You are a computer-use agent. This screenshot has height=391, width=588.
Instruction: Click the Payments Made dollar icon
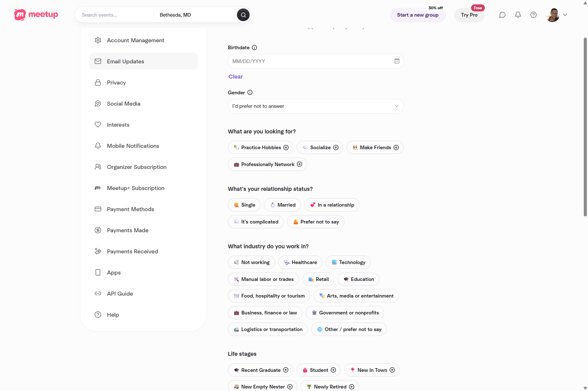coord(98,230)
